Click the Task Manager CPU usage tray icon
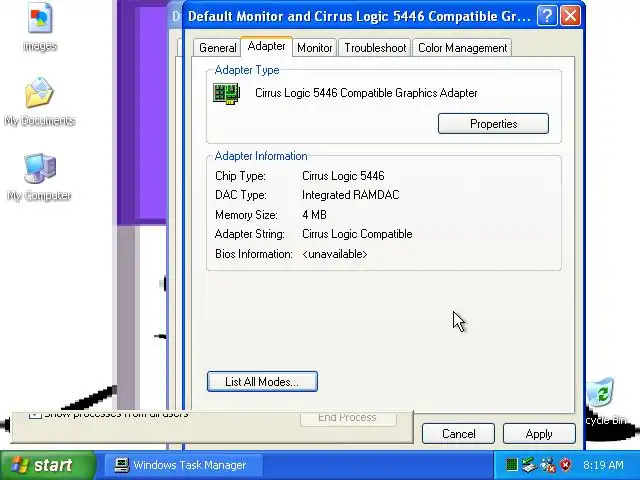The width and height of the screenshot is (640, 480). [511, 465]
